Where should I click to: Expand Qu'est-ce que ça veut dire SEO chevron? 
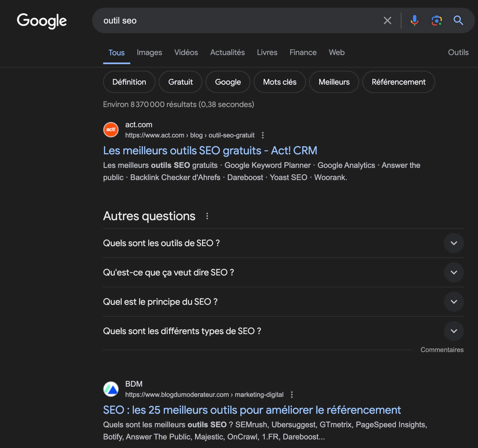coord(454,272)
